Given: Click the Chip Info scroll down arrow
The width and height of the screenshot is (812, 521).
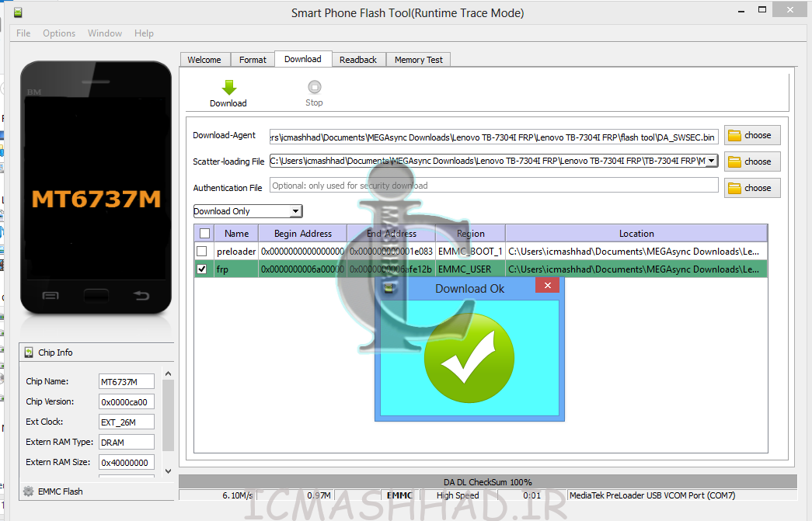Looking at the screenshot, I should tap(168, 471).
